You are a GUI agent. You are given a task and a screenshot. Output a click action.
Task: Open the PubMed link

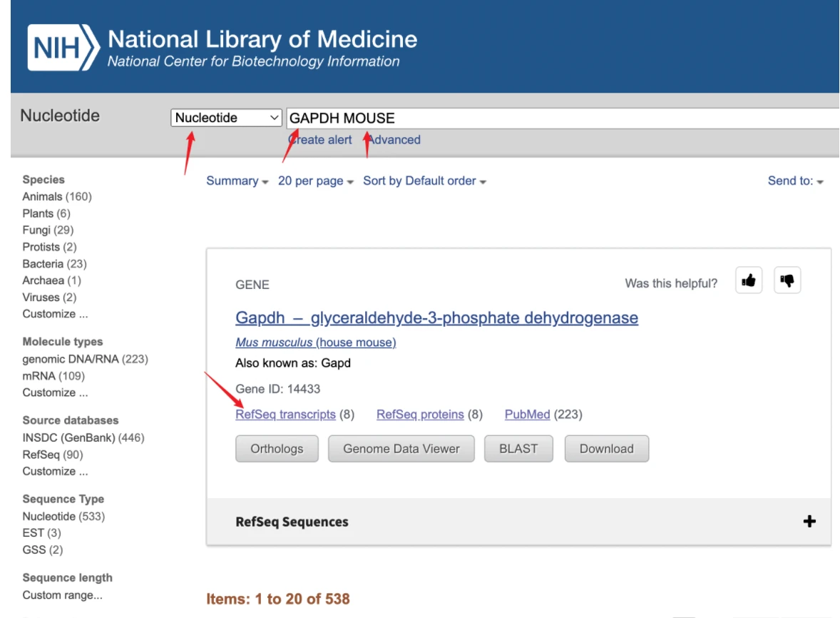[x=527, y=415]
